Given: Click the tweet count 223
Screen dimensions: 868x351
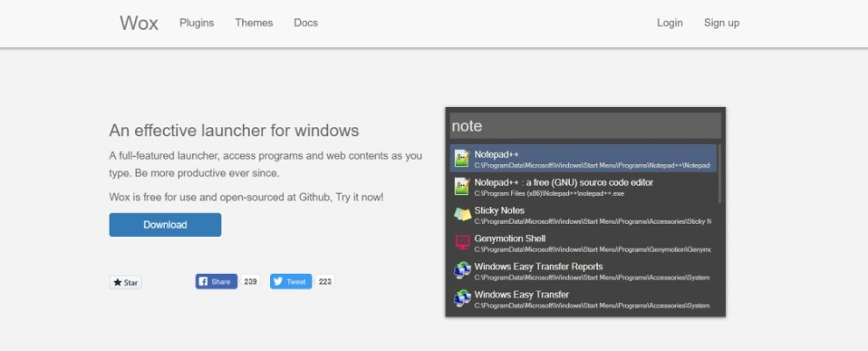Looking at the screenshot, I should coord(325,282).
